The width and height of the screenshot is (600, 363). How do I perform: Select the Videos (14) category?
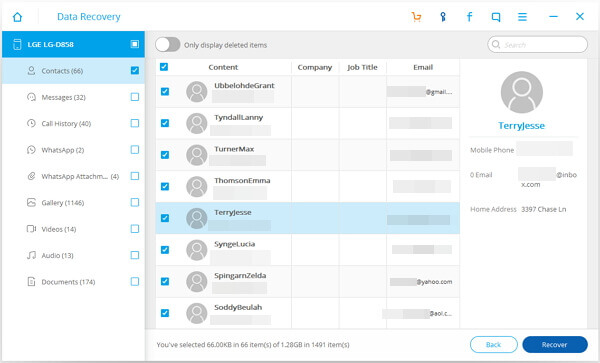click(73, 229)
